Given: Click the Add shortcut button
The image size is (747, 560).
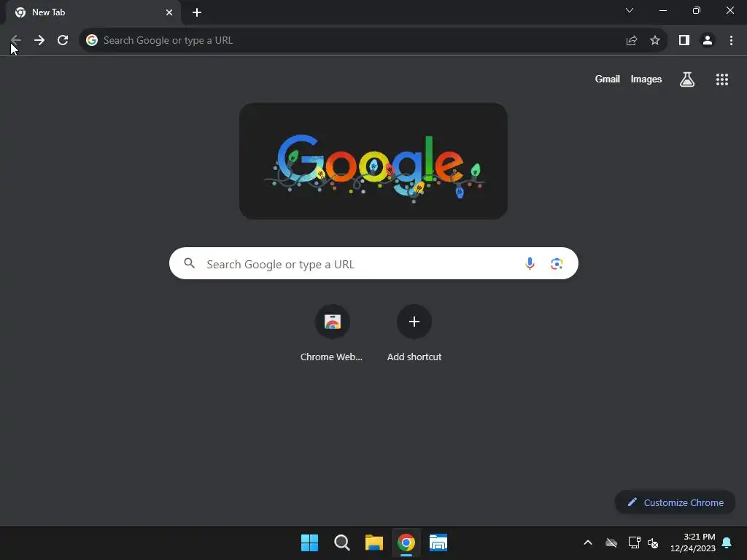Looking at the screenshot, I should click(x=414, y=333).
